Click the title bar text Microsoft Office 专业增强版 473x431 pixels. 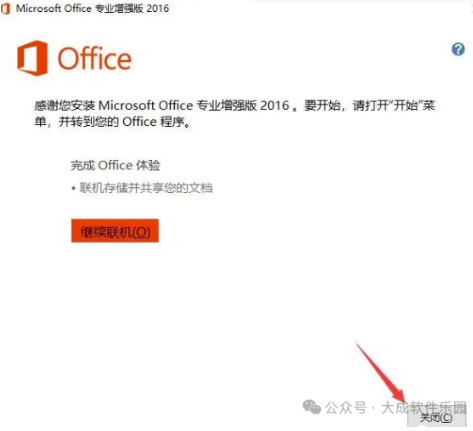pyautogui.click(x=80, y=8)
